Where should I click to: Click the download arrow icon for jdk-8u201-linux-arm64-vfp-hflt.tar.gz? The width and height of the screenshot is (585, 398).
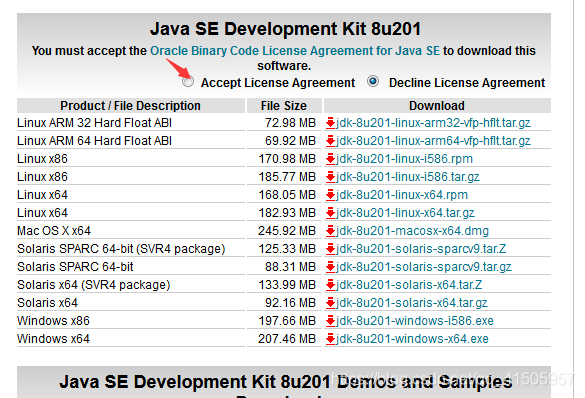tap(330, 141)
